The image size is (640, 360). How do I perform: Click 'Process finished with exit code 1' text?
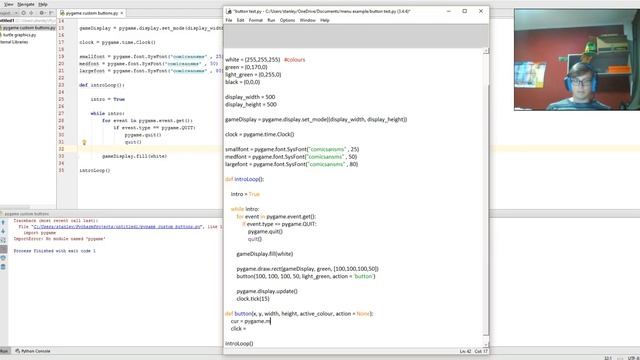54,251
